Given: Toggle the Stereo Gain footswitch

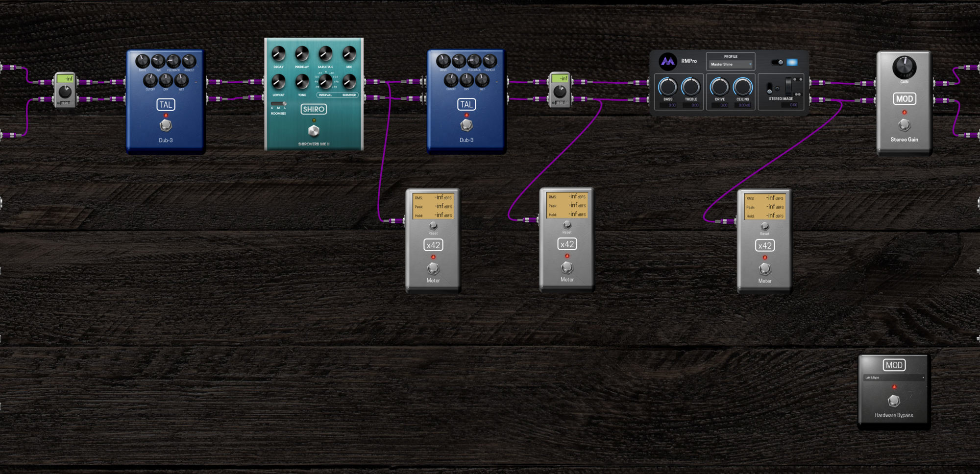Looking at the screenshot, I should tap(904, 125).
